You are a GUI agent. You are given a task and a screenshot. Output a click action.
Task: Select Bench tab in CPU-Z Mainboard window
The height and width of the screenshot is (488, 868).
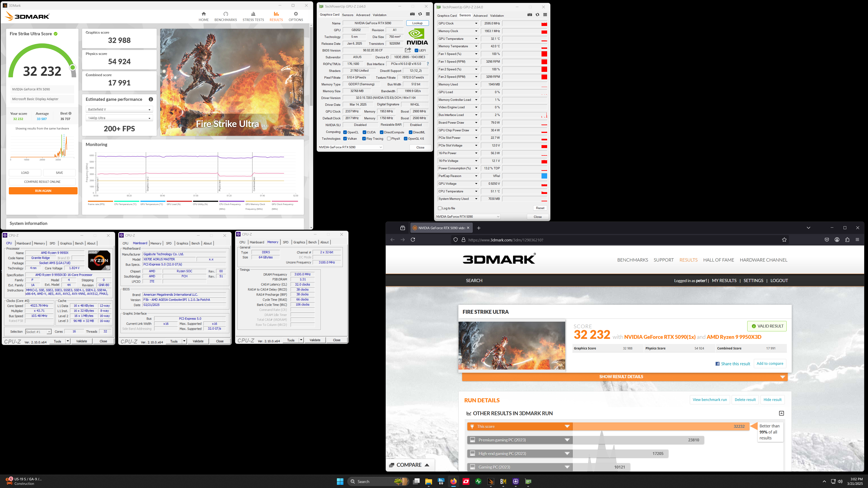(195, 243)
